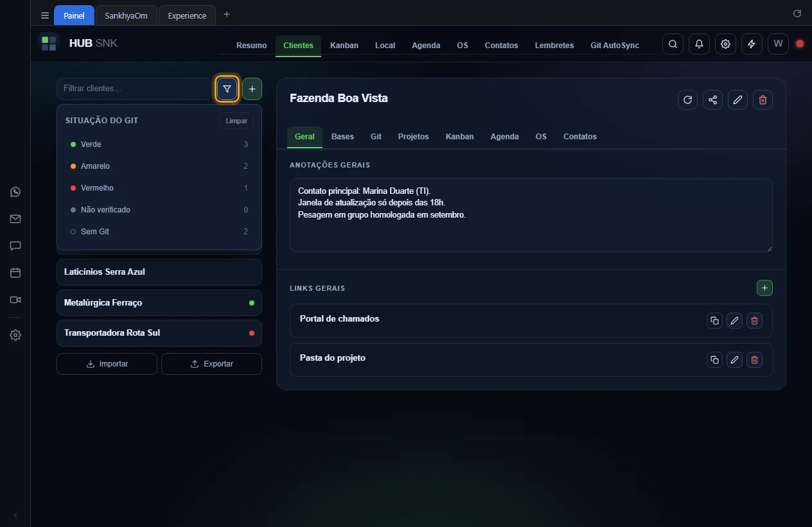Screen dimensions: 812x527
Task: Click Limpar to clear filters
Action: (236, 121)
